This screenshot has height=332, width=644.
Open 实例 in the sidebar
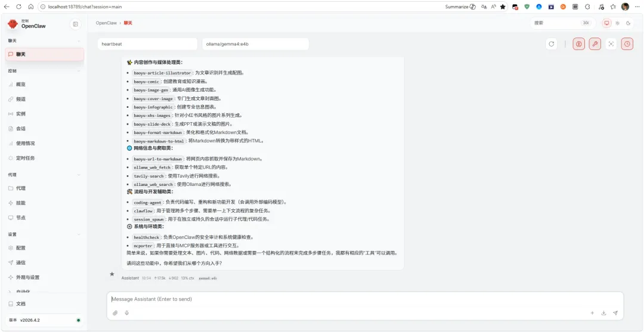click(x=44, y=114)
